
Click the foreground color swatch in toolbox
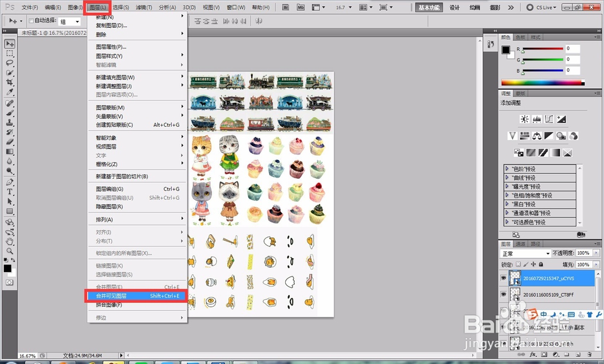point(7,269)
